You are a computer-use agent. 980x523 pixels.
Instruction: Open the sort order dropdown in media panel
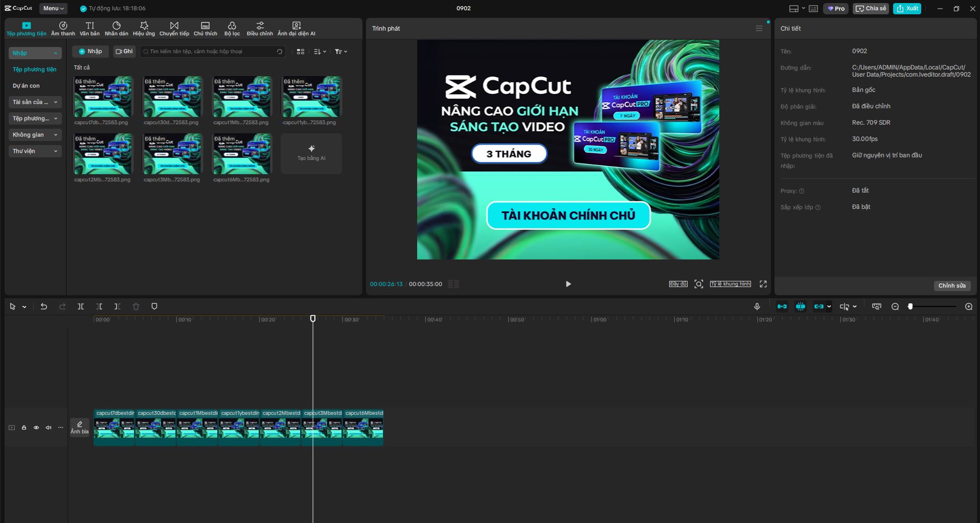click(x=318, y=51)
